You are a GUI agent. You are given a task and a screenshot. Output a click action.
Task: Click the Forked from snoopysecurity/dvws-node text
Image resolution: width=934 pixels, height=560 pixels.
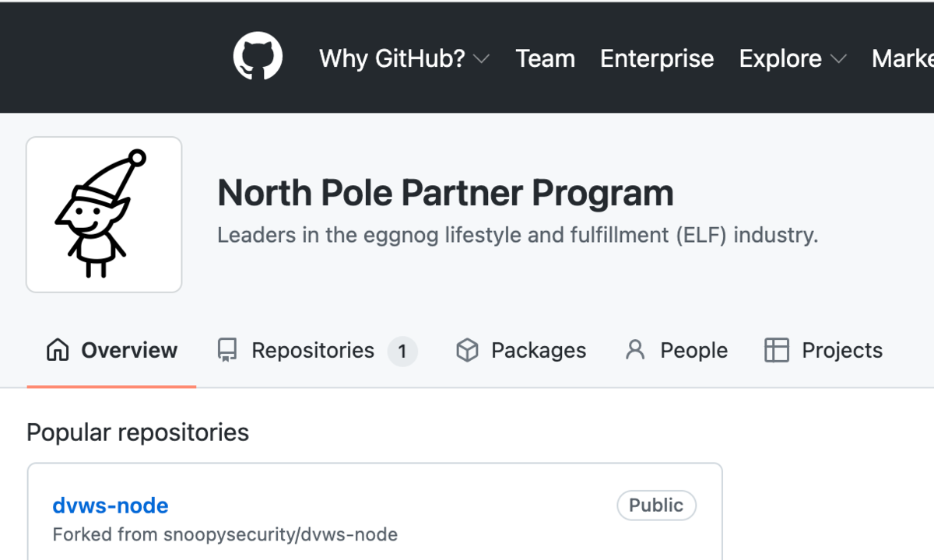tap(225, 535)
